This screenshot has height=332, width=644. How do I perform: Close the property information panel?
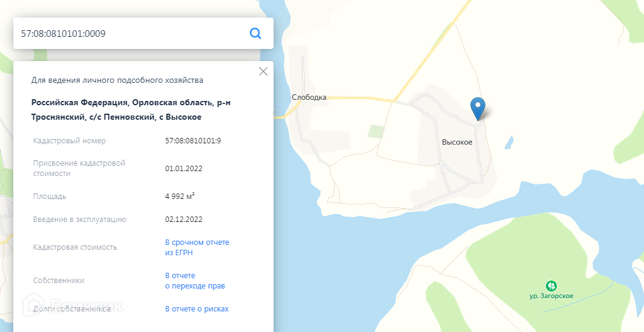[263, 71]
